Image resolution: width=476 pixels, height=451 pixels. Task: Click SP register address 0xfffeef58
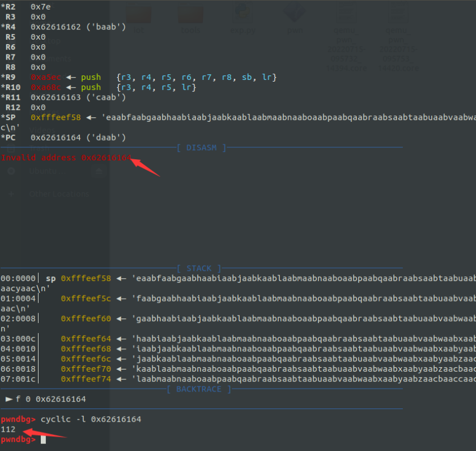(x=56, y=117)
